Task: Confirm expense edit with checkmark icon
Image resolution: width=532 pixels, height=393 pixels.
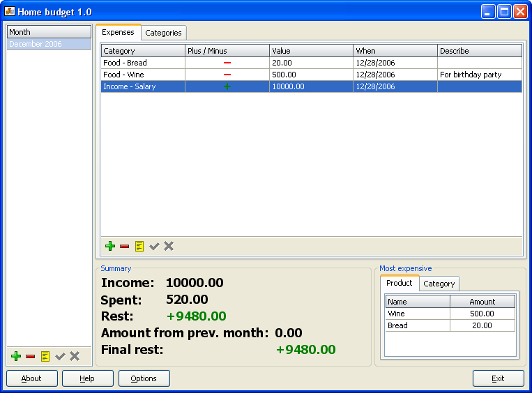Action: click(154, 246)
